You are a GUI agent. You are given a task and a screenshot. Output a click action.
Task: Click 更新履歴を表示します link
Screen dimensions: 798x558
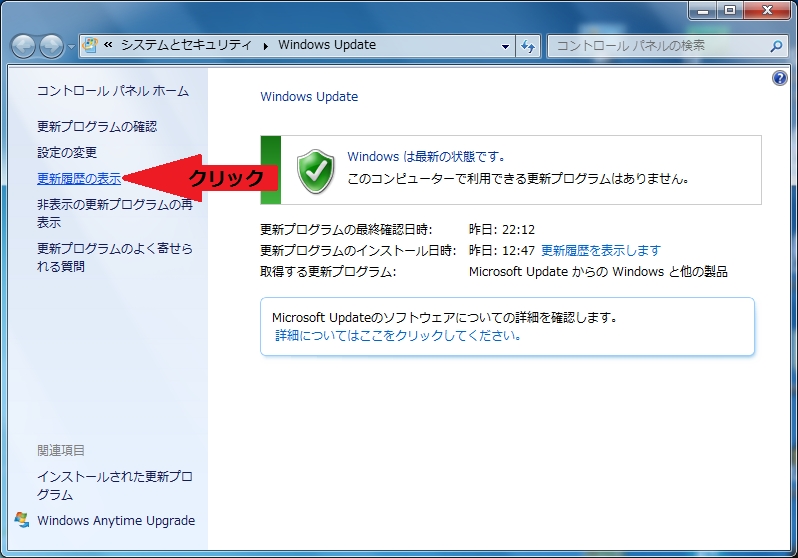[601, 250]
